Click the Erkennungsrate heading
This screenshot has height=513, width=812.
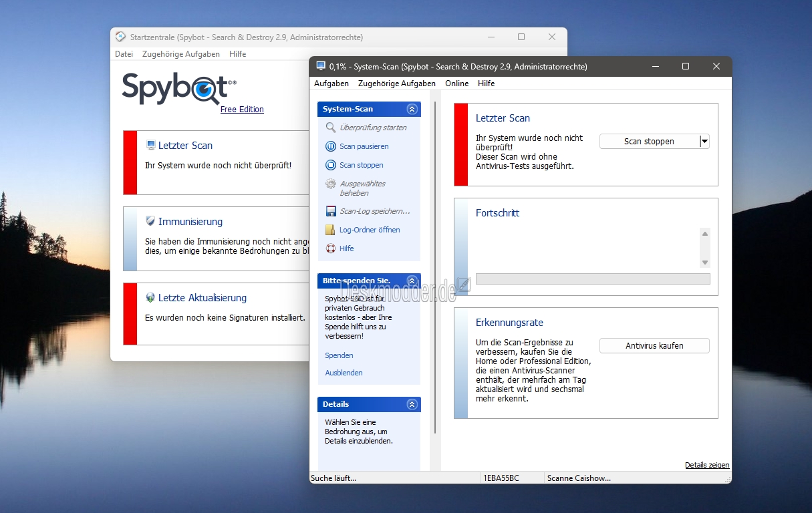click(509, 323)
